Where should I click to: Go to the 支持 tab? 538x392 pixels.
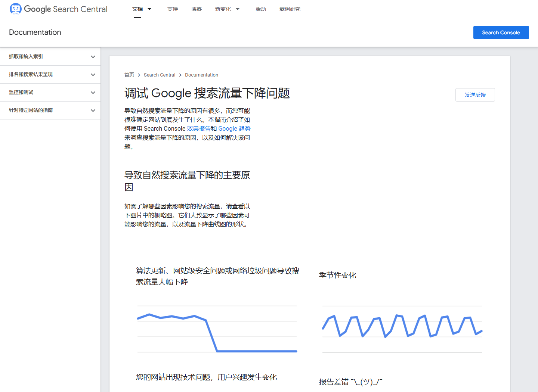[x=173, y=9]
